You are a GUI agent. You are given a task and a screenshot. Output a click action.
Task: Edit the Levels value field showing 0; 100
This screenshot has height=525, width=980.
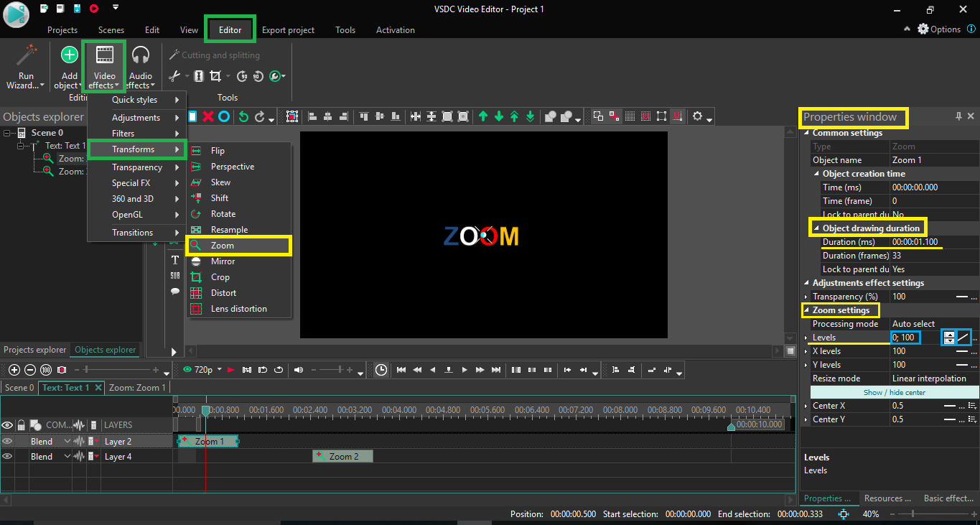point(905,337)
